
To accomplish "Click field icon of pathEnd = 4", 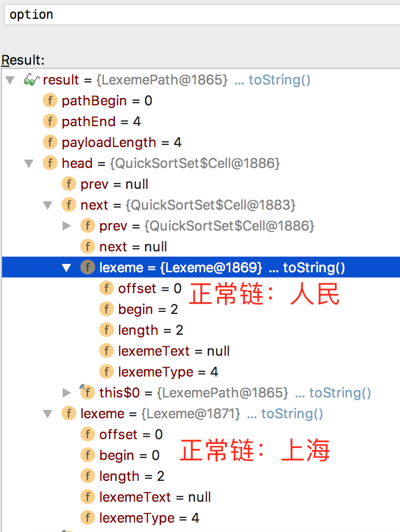I will (x=50, y=122).
